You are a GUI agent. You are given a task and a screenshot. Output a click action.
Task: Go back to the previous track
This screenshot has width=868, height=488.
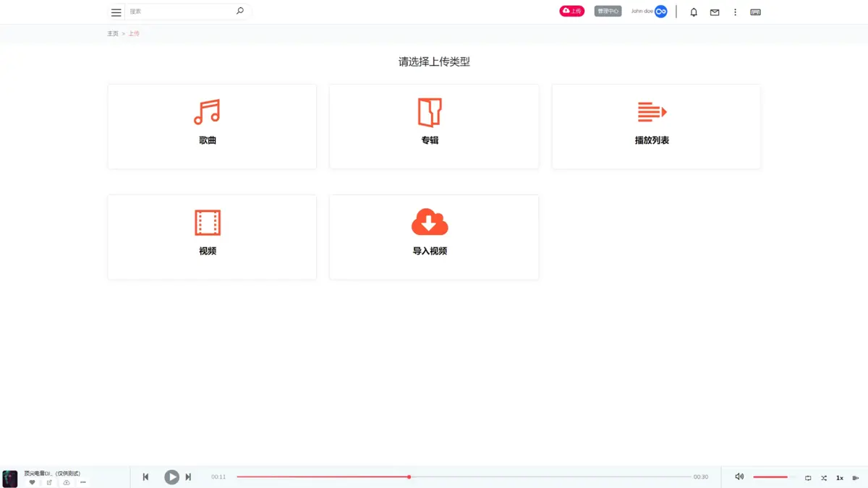tap(145, 477)
